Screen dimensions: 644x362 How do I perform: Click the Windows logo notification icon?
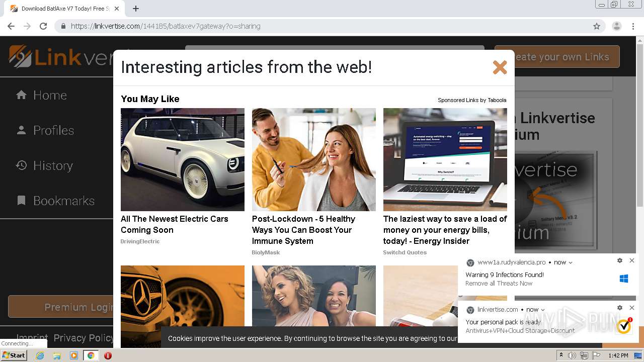pyautogui.click(x=624, y=279)
